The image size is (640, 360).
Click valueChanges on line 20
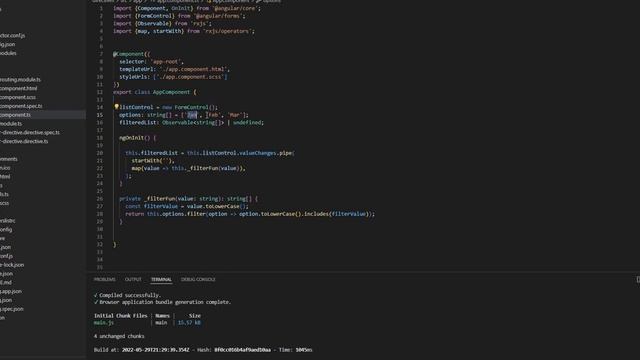tap(258, 153)
